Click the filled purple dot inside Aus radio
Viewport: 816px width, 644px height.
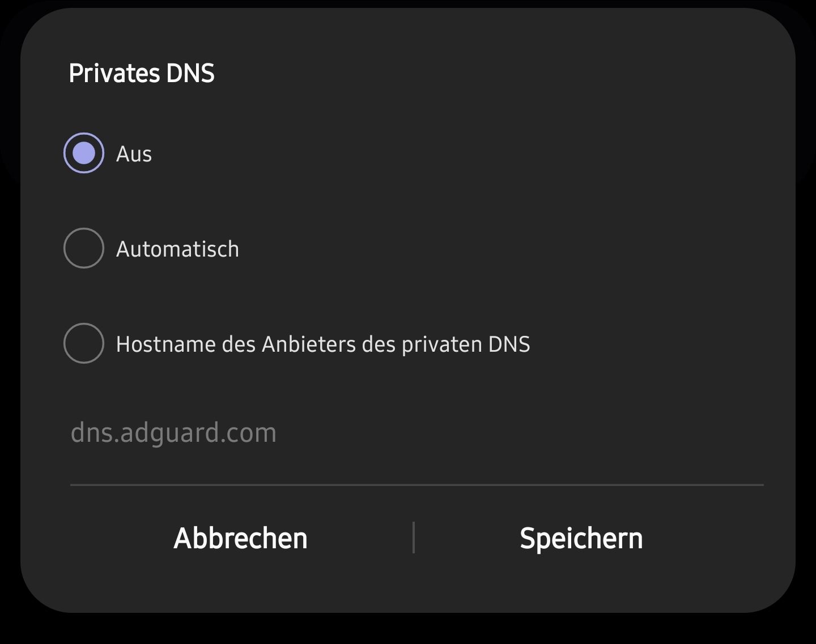click(x=84, y=153)
